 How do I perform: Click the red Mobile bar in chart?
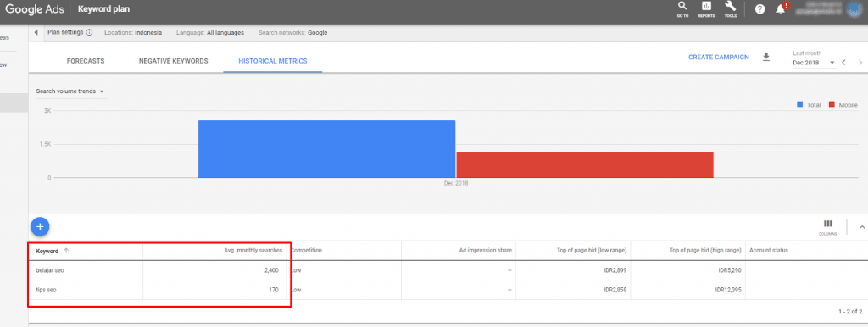pyautogui.click(x=585, y=164)
